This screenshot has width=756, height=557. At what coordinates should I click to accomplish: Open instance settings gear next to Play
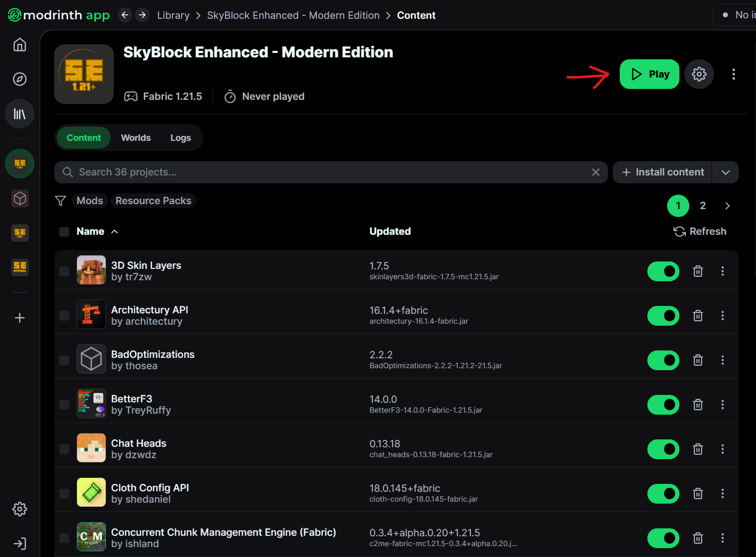pyautogui.click(x=699, y=74)
